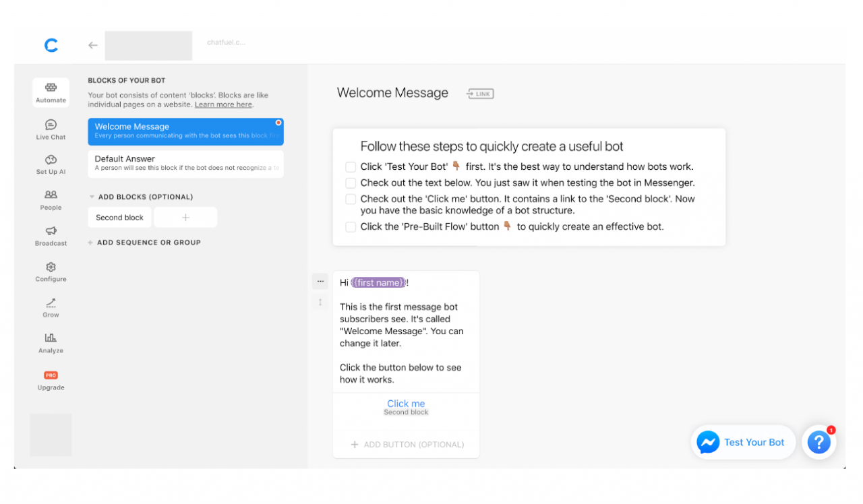
Task: Check the 'Check out the text below' step
Action: tap(351, 183)
